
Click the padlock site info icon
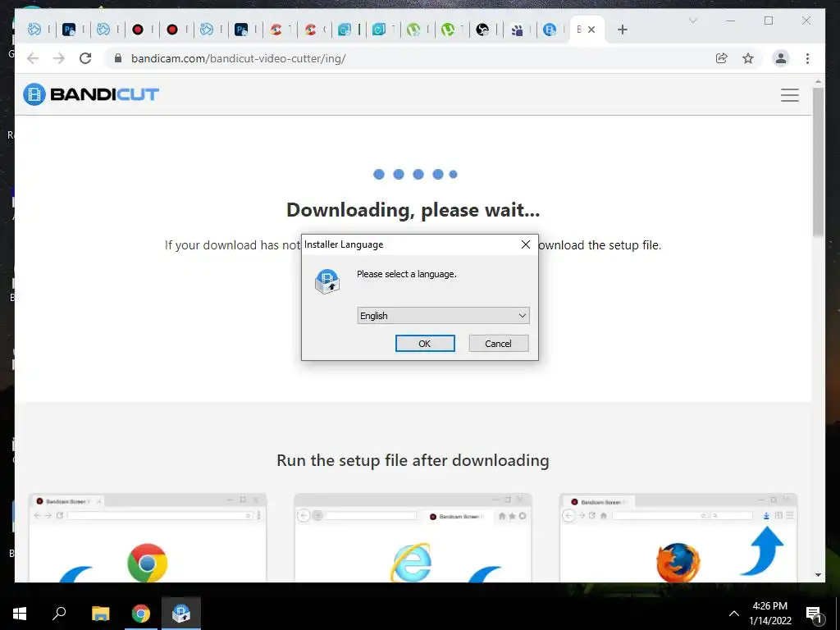(118, 58)
